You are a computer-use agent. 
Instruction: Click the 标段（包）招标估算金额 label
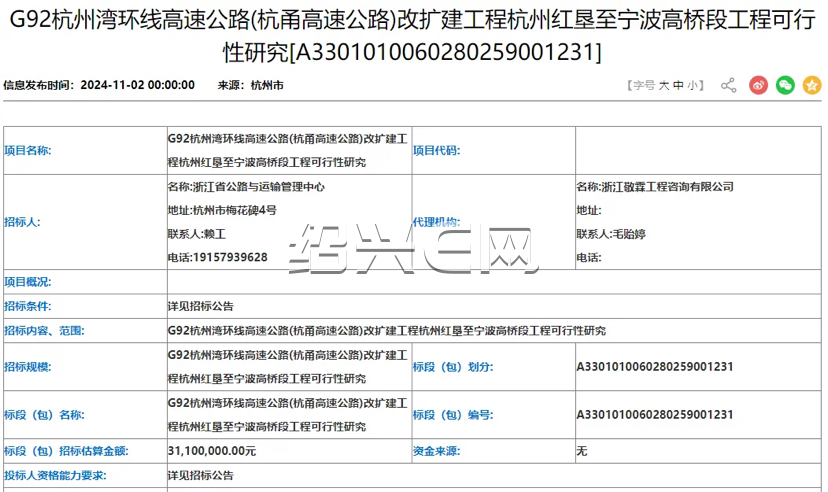(67, 451)
